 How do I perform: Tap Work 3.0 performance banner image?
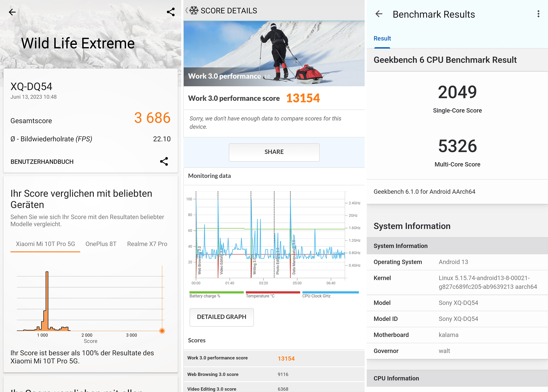point(274,53)
